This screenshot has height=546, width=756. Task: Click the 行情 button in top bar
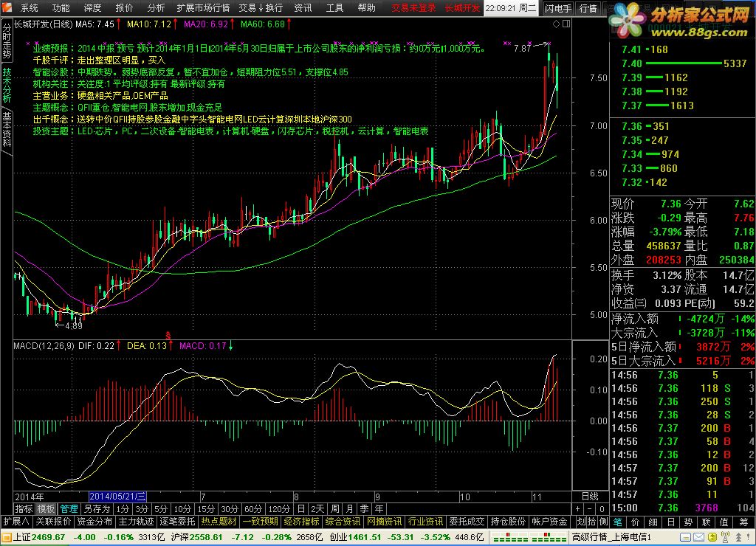point(587,8)
